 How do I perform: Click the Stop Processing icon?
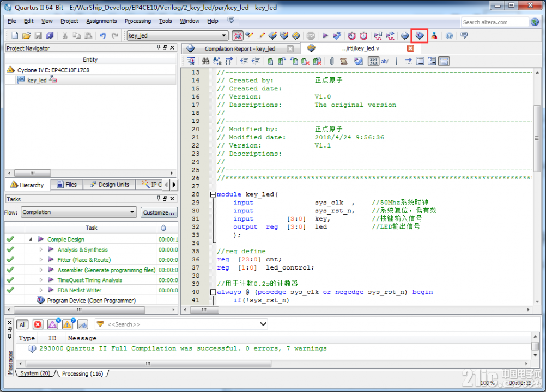(x=311, y=35)
